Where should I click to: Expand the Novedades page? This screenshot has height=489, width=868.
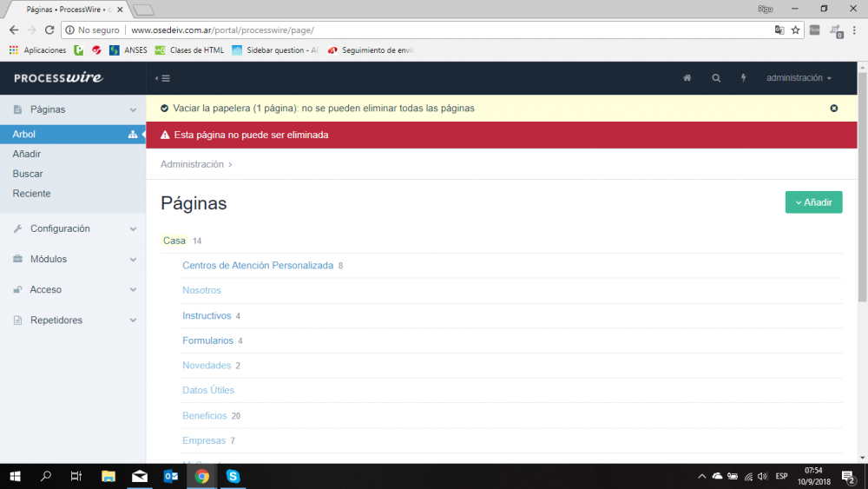pyautogui.click(x=207, y=366)
